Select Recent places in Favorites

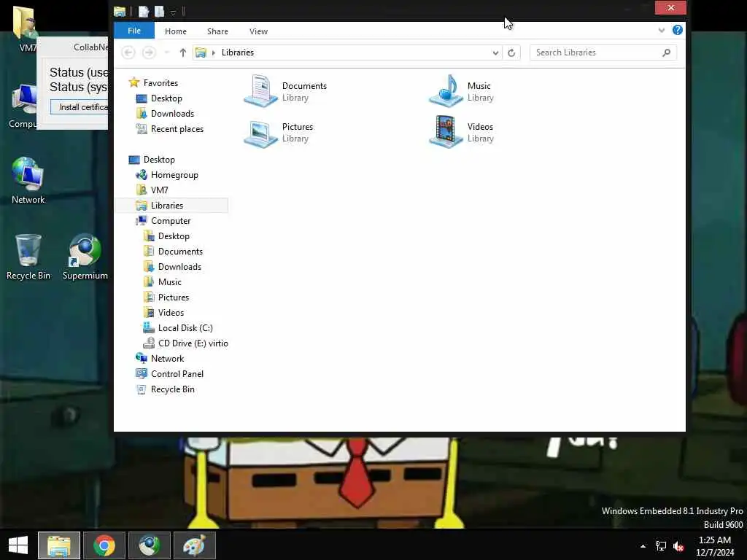(177, 128)
